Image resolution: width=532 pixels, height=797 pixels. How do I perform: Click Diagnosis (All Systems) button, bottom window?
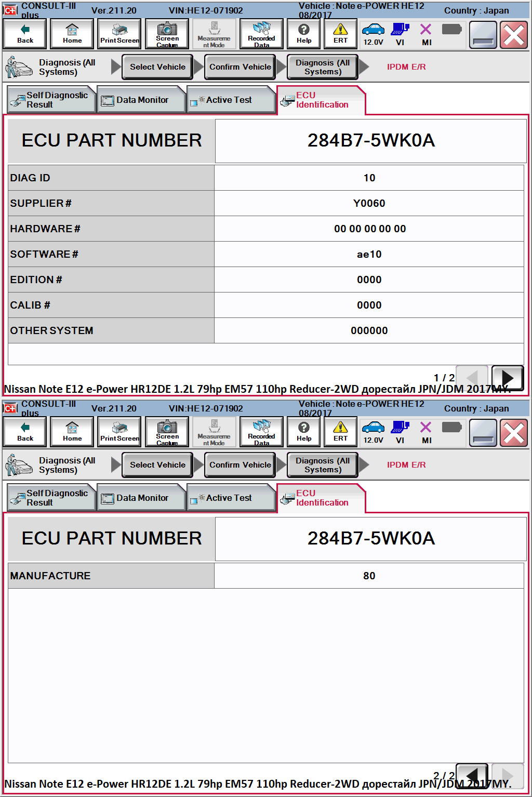(x=323, y=465)
